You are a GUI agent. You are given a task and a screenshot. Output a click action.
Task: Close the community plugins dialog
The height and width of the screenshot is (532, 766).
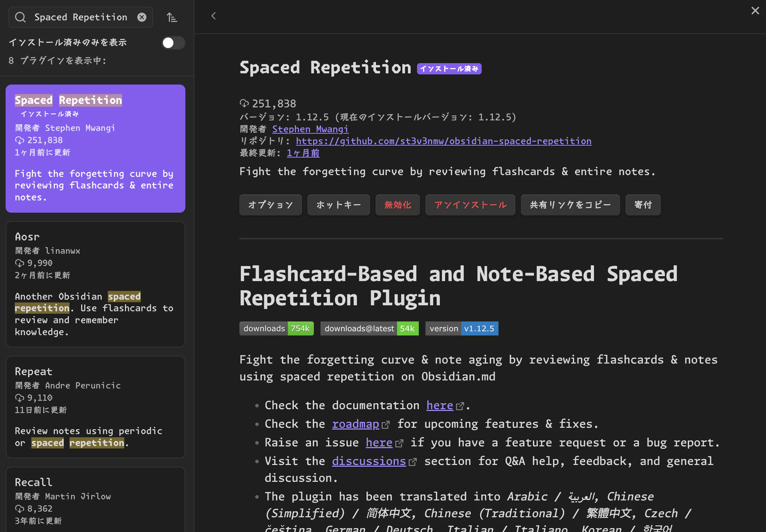(755, 11)
